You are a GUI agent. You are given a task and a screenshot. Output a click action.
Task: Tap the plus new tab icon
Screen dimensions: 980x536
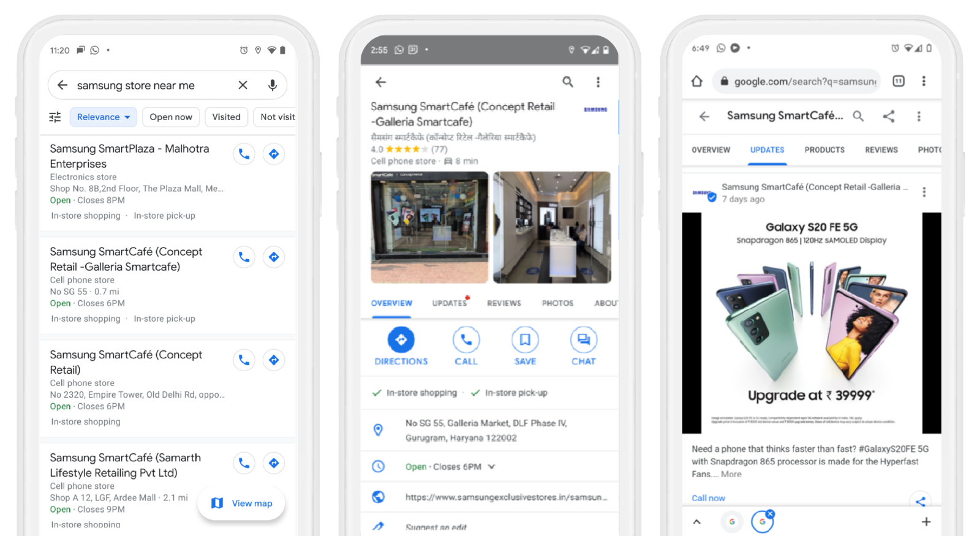926,522
